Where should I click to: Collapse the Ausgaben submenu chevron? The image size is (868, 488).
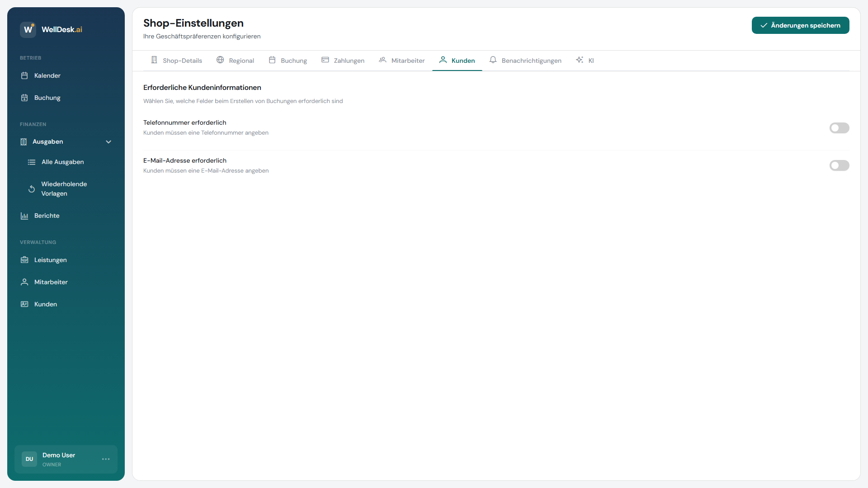108,141
